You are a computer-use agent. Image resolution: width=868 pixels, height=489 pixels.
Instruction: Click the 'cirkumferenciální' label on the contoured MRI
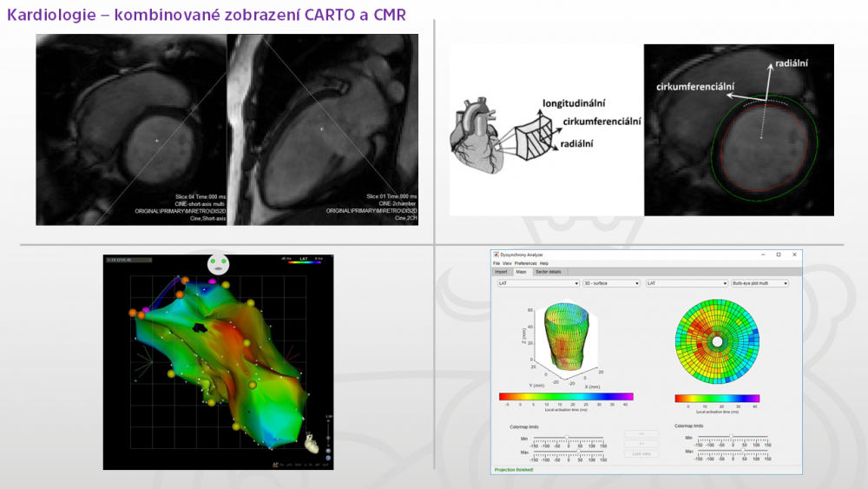coord(695,86)
